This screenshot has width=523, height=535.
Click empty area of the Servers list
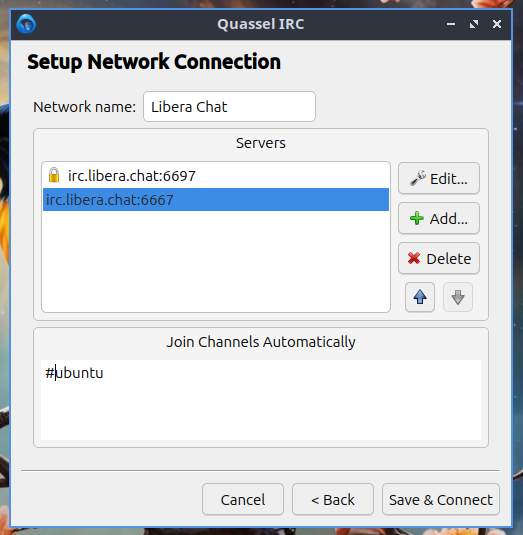[x=216, y=261]
